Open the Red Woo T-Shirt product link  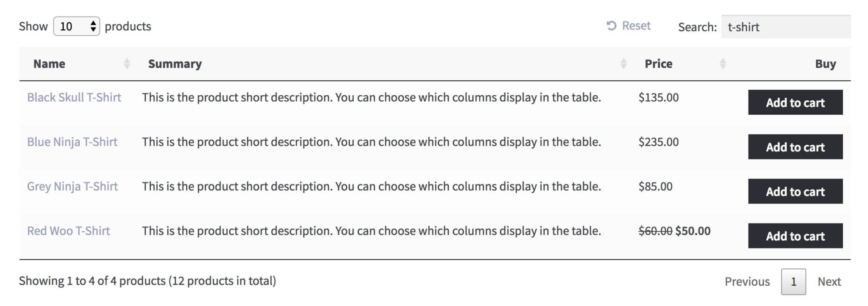coord(68,231)
